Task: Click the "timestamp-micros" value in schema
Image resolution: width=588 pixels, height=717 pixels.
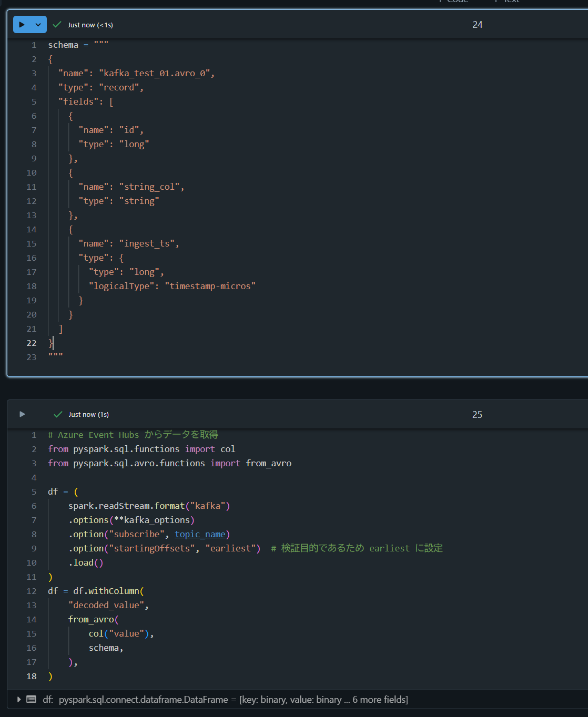Action: pyautogui.click(x=210, y=286)
